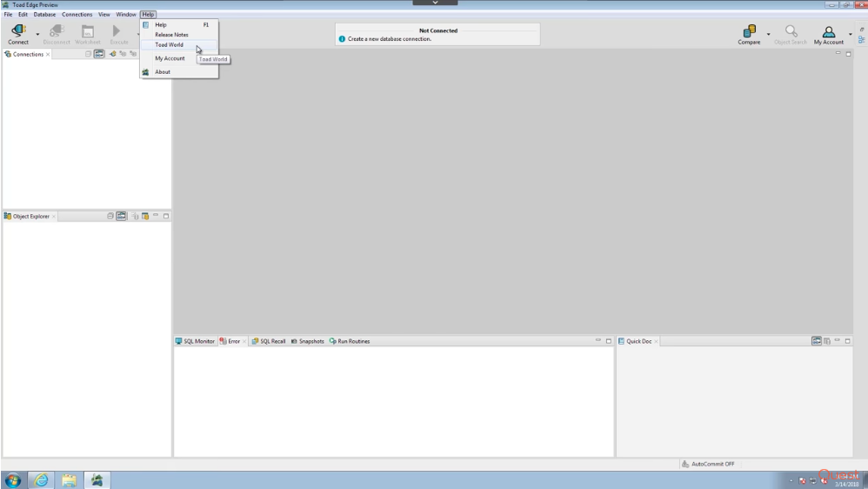Open the Compare dropdown arrow
The image size is (868, 489).
[x=770, y=35]
